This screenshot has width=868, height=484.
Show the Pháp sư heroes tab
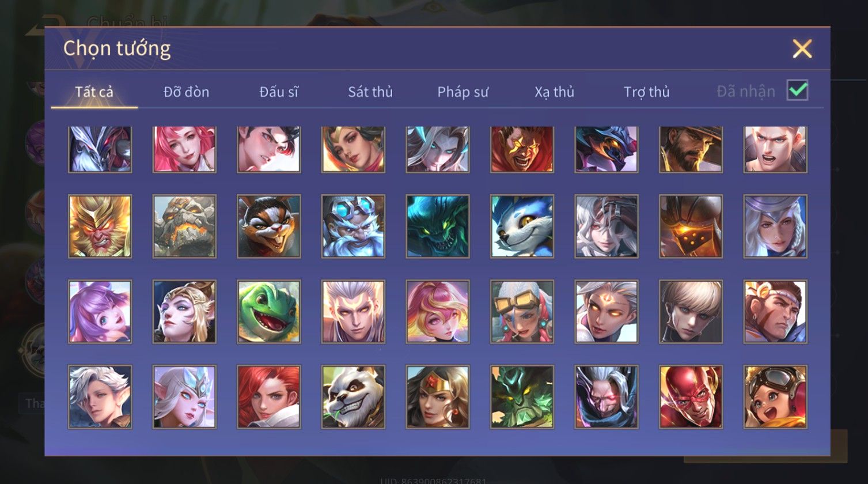tap(463, 92)
